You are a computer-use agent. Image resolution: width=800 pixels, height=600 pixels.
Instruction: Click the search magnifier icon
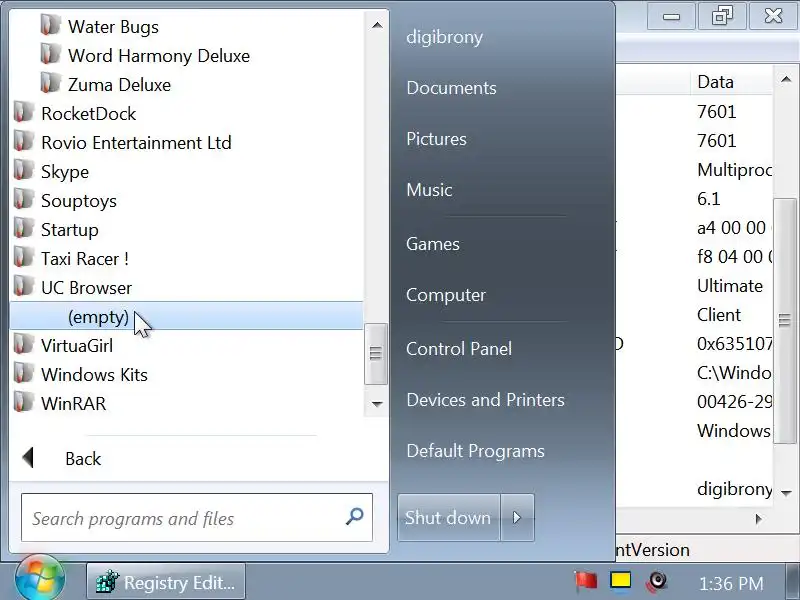pos(355,517)
